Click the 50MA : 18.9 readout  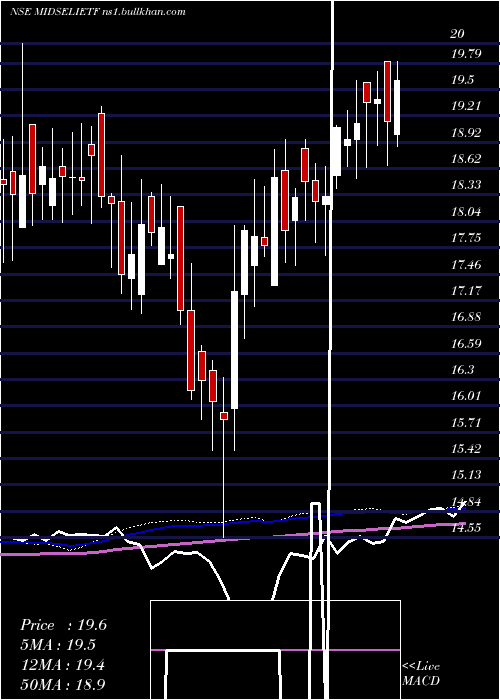click(63, 684)
